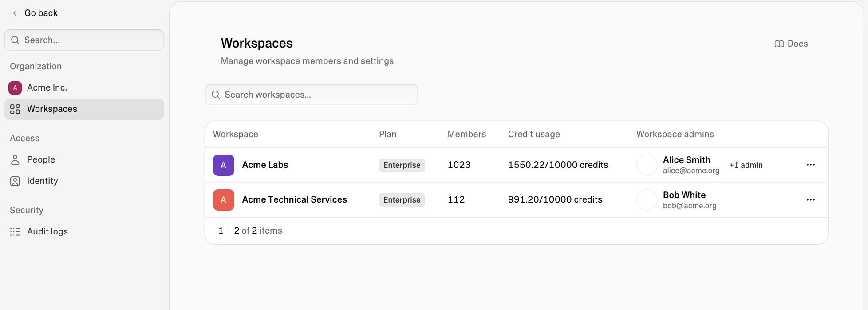Click Bob White's profile avatar circle
The image size is (868, 310).
tap(647, 200)
